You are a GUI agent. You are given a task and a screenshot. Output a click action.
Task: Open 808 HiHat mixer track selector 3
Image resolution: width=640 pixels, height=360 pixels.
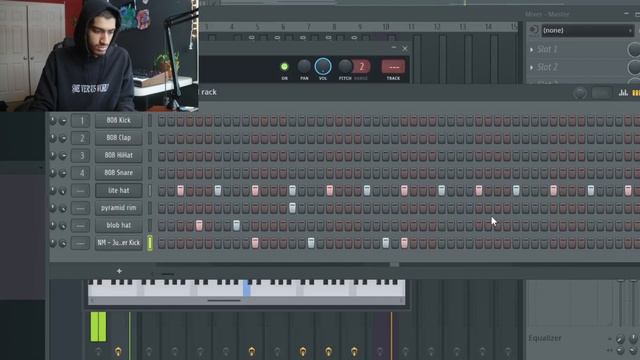(x=80, y=156)
